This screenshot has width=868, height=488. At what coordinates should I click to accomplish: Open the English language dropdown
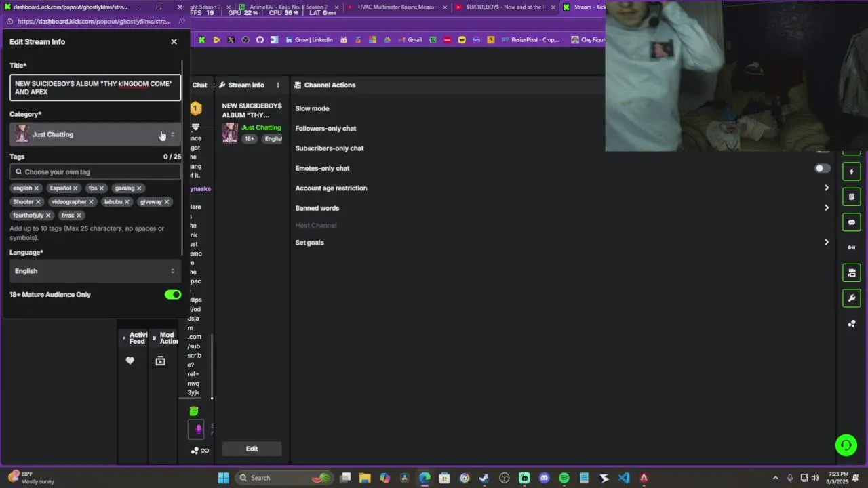[95, 271]
